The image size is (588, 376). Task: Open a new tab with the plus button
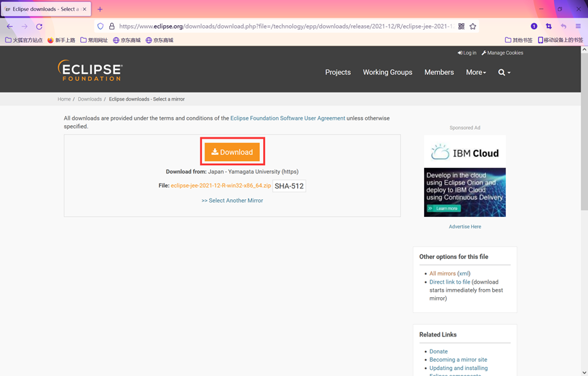coord(100,9)
